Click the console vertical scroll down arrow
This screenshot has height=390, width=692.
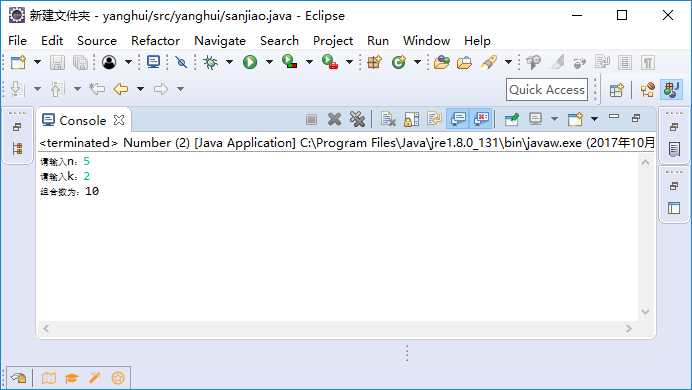click(645, 311)
